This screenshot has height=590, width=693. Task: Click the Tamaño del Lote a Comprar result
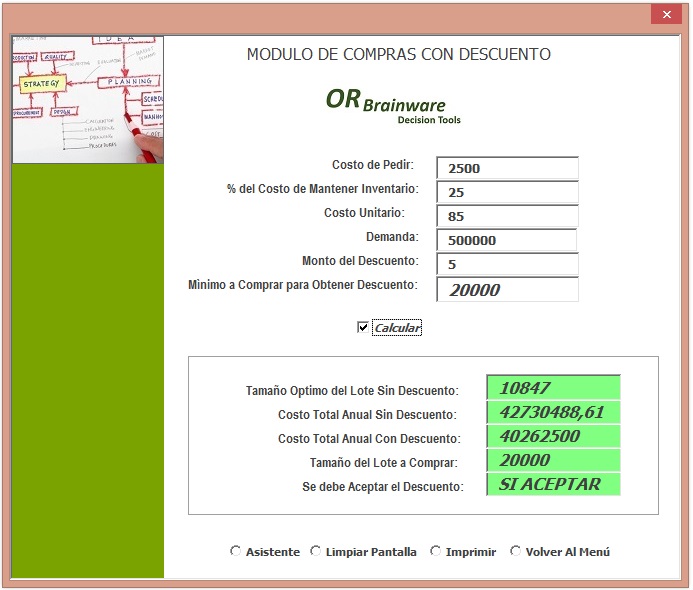[x=553, y=460]
